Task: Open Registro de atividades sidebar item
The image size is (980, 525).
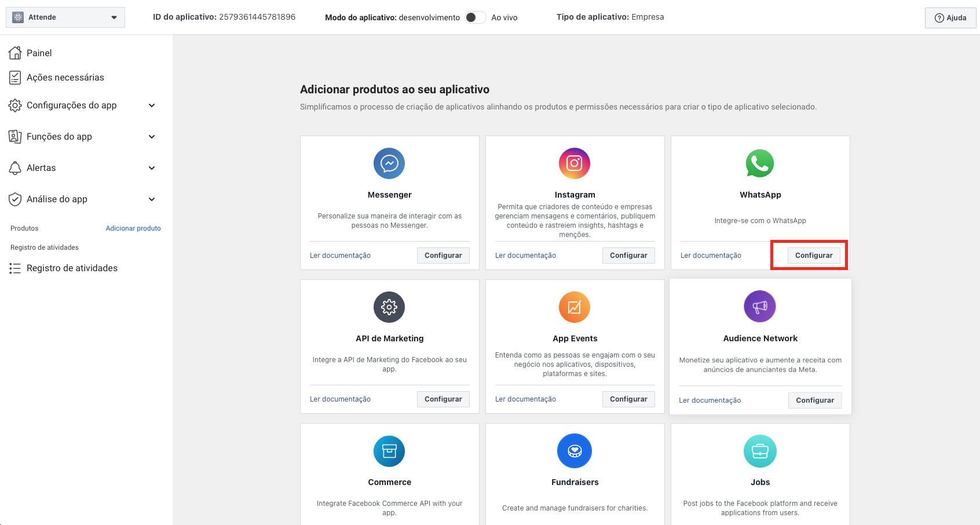Action: [x=72, y=268]
